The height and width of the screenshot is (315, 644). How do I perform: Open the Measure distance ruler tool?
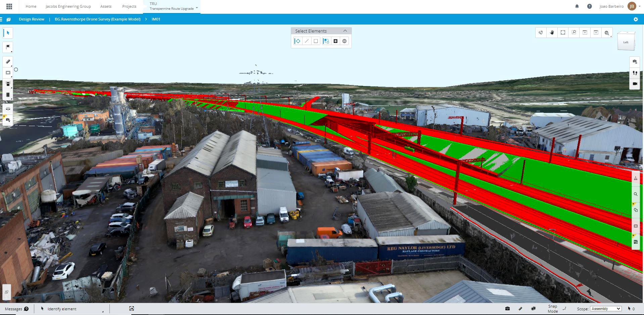pyautogui.click(x=8, y=61)
